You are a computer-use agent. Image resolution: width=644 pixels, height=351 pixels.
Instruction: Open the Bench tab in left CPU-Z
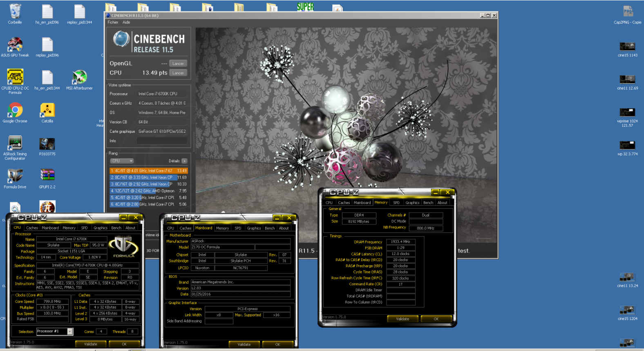point(116,228)
